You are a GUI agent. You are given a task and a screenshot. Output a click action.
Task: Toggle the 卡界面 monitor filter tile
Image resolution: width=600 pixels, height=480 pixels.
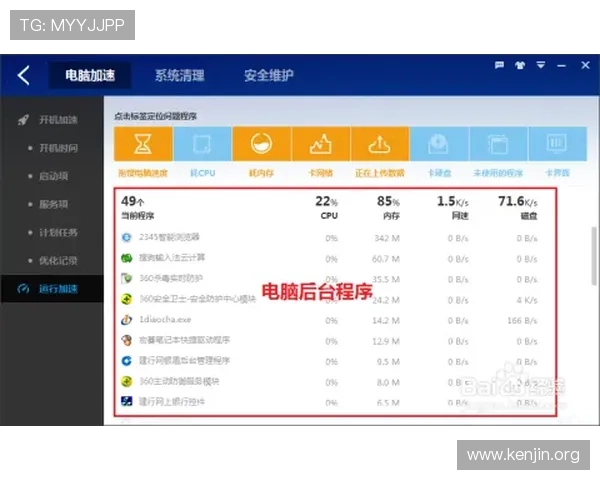click(x=558, y=144)
